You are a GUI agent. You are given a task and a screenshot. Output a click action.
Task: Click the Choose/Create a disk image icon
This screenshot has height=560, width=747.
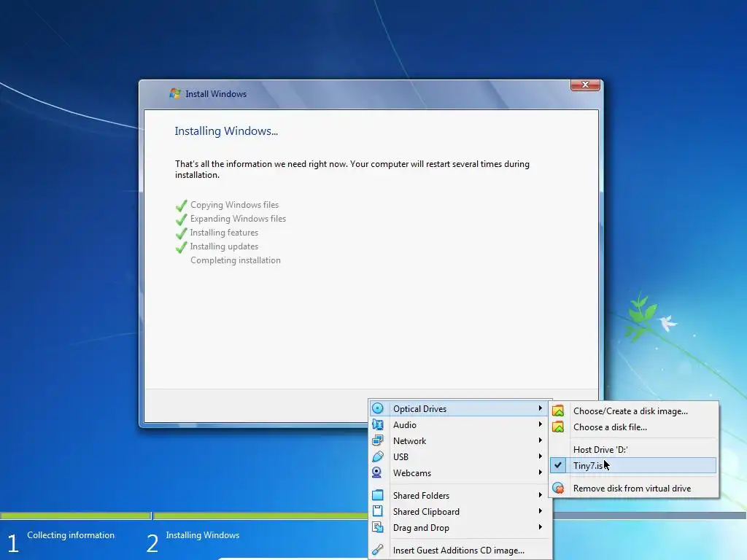558,411
